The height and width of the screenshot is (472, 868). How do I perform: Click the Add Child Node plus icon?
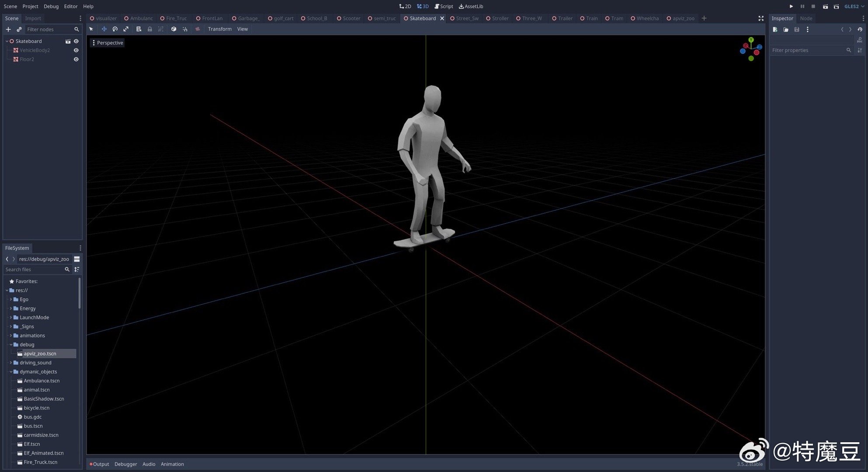pos(8,29)
